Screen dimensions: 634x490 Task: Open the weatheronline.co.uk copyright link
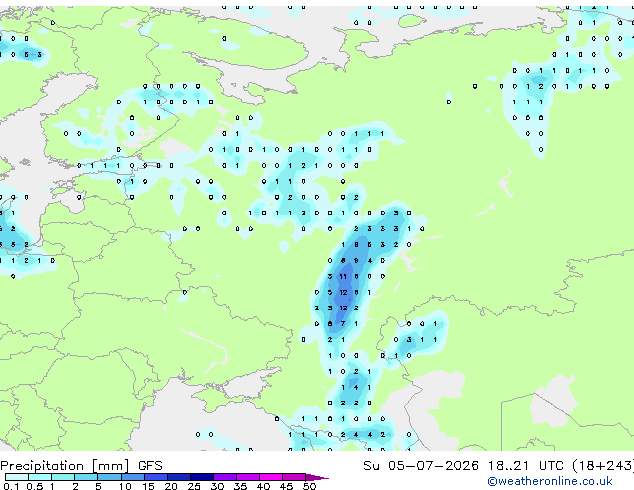[x=550, y=481]
